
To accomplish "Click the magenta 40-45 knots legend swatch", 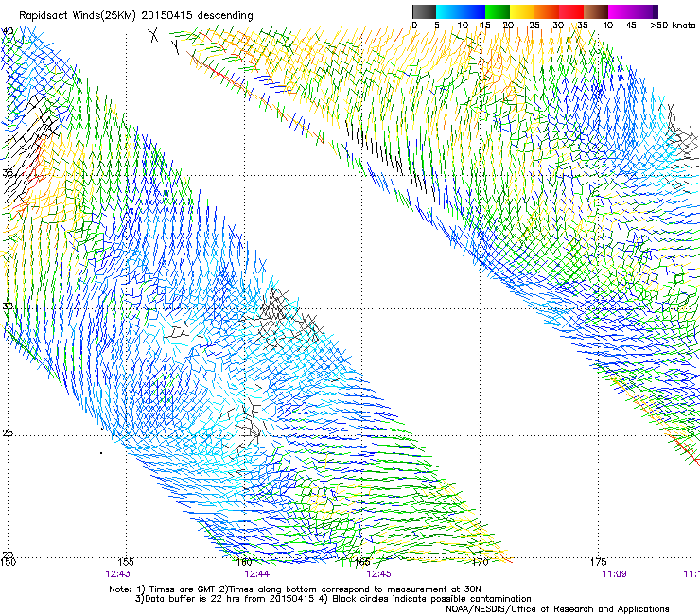I will tap(621, 11).
